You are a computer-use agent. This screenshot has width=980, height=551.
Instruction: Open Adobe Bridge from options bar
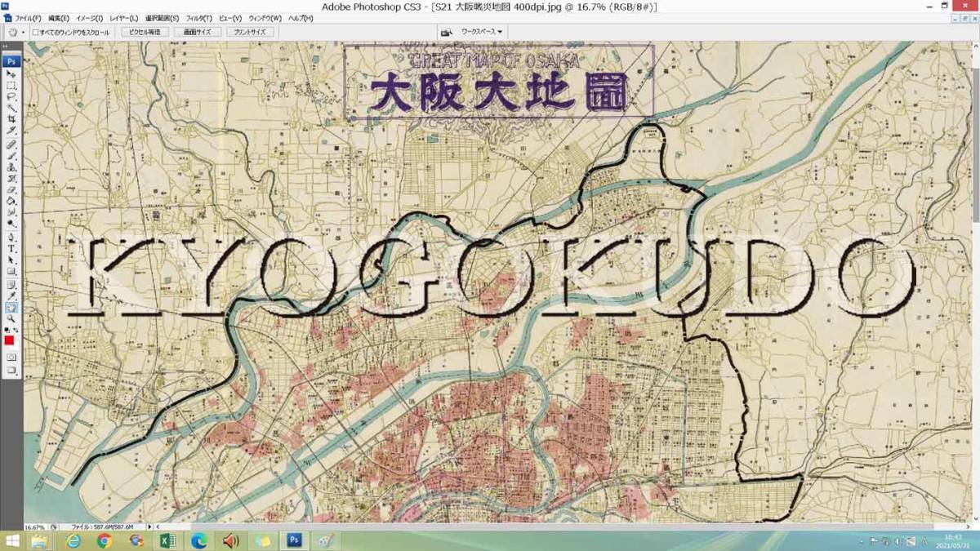tap(447, 33)
